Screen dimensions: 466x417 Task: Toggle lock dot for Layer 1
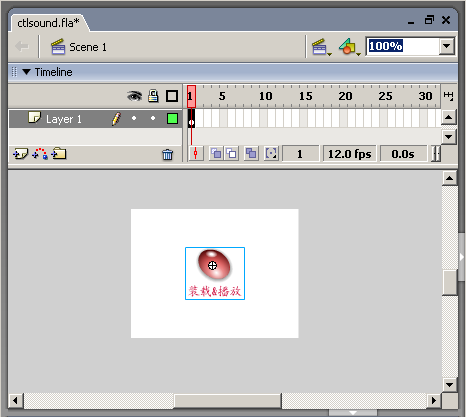[153, 118]
